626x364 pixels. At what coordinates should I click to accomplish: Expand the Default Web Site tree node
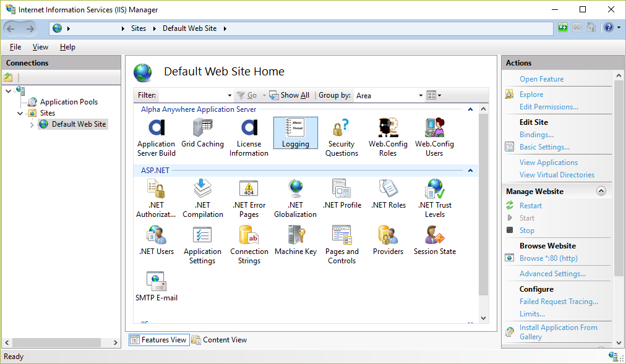click(x=32, y=125)
